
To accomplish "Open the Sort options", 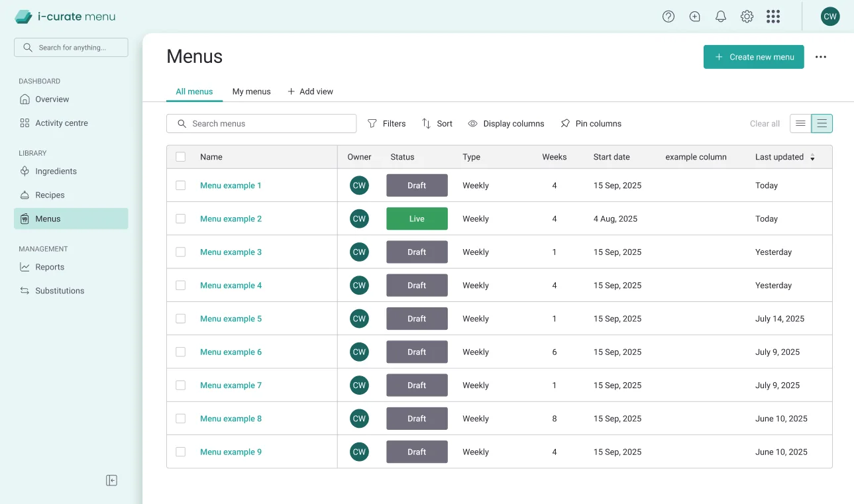I will pos(437,123).
